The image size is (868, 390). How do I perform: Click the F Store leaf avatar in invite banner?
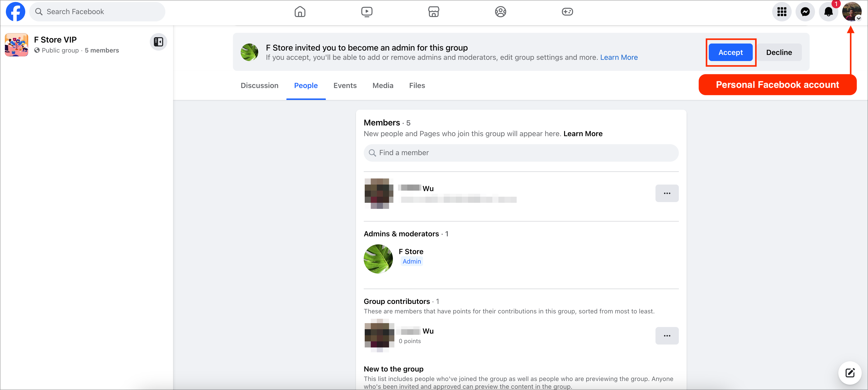[x=249, y=52]
